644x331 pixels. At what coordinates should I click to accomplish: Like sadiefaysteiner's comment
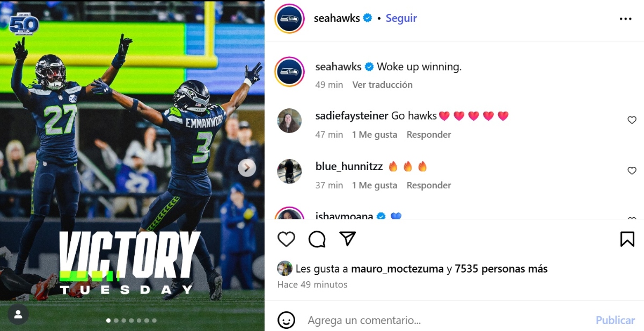632,120
